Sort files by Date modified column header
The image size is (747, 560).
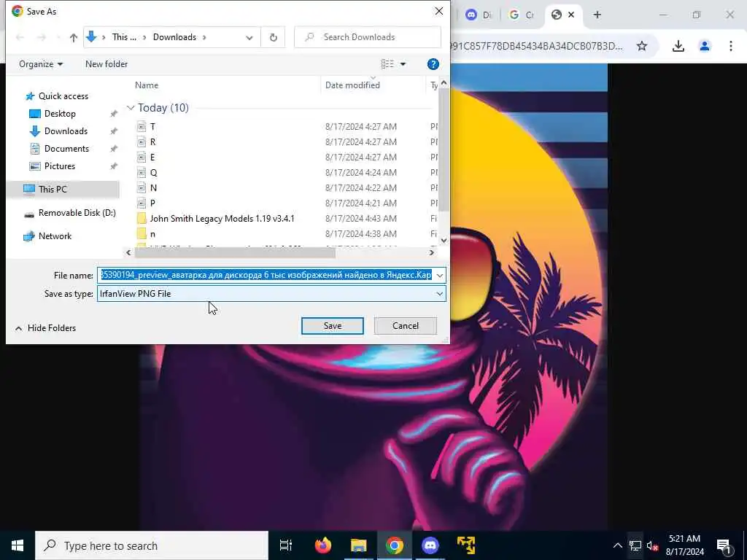[x=352, y=85]
